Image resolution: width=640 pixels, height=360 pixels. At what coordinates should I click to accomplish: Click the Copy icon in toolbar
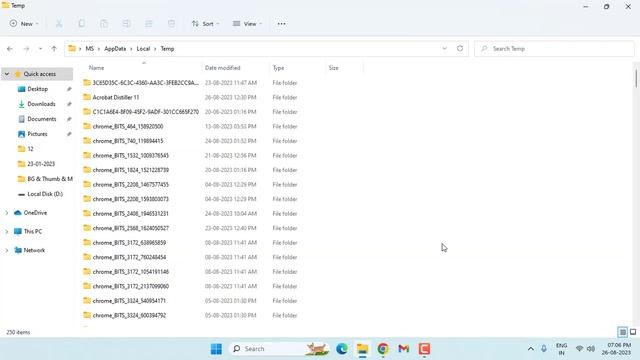click(82, 24)
